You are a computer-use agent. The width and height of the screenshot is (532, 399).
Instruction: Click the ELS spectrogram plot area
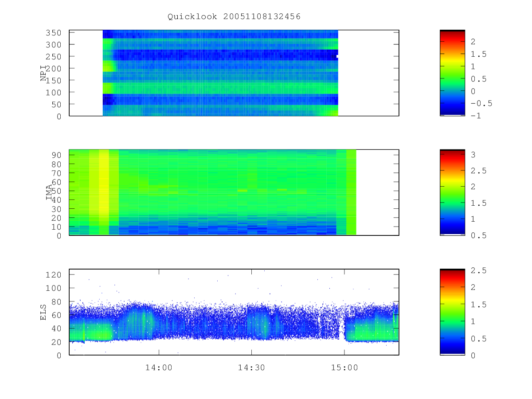(234, 312)
